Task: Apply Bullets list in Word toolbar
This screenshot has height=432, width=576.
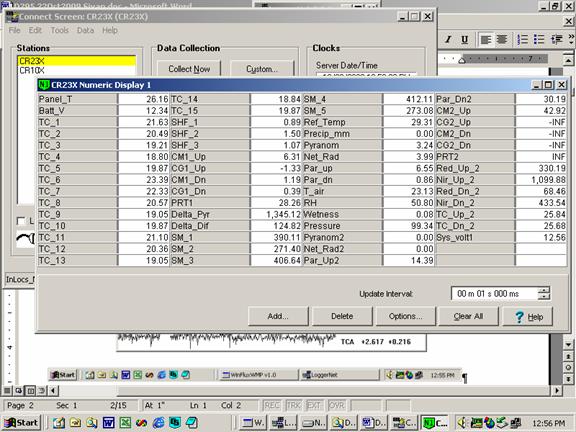Action: 539,39
